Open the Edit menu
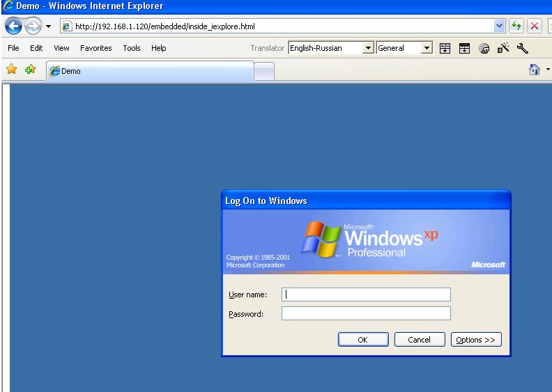Viewport: 552px width, 392px height. pos(36,48)
